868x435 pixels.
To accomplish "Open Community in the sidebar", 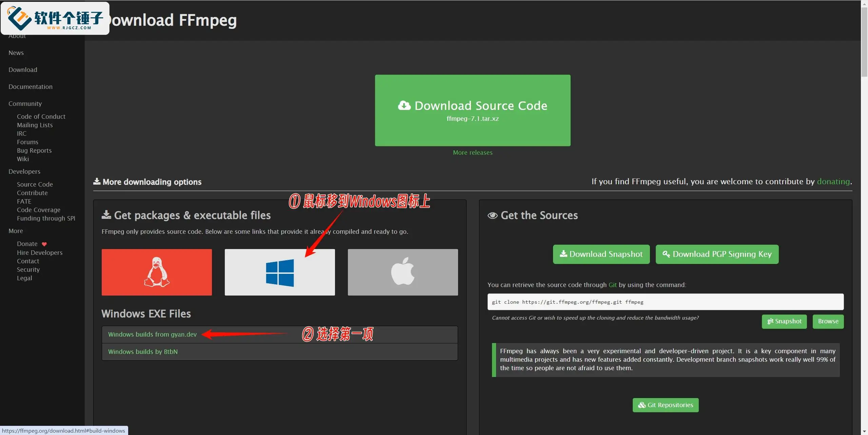I will (25, 104).
